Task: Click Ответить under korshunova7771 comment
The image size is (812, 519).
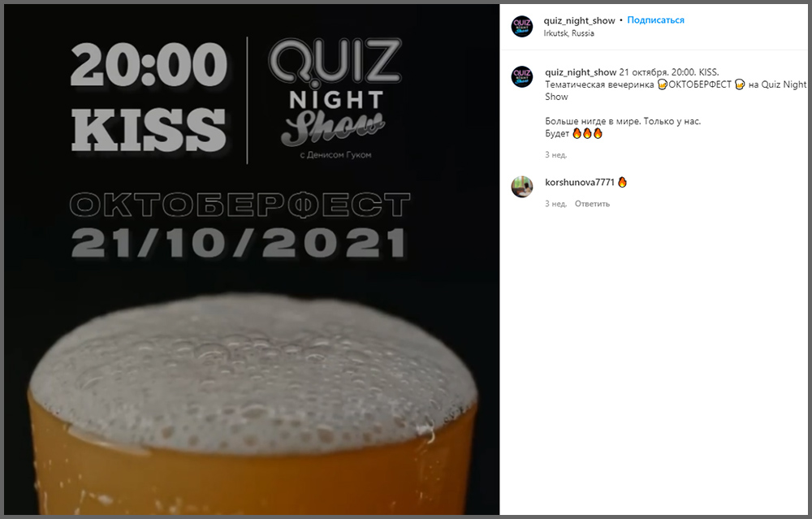Action: pyautogui.click(x=592, y=204)
